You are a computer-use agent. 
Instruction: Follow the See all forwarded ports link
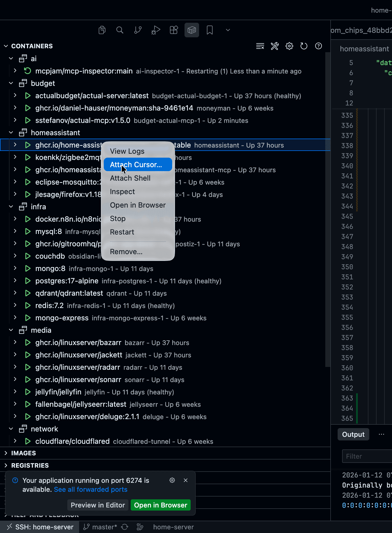91,490
